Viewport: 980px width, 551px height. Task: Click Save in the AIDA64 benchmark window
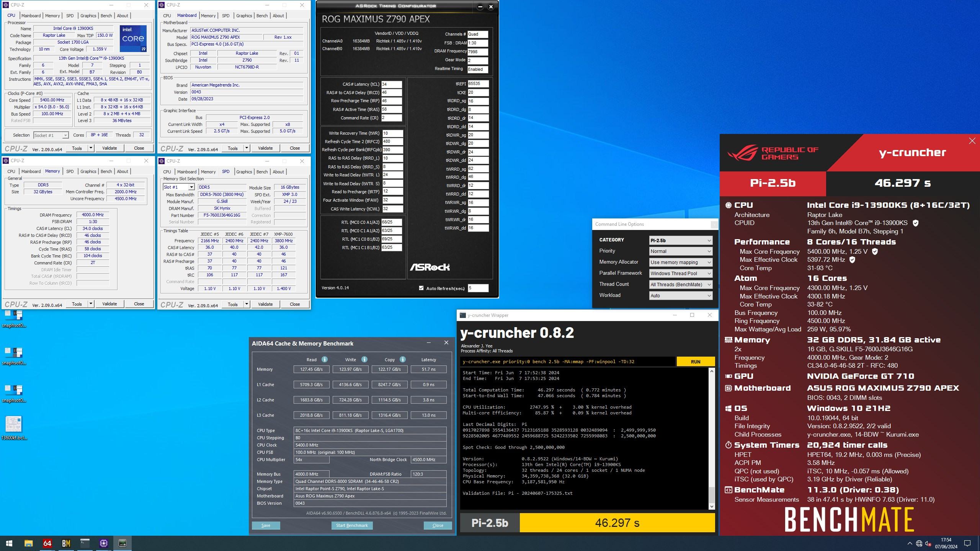pos(266,525)
